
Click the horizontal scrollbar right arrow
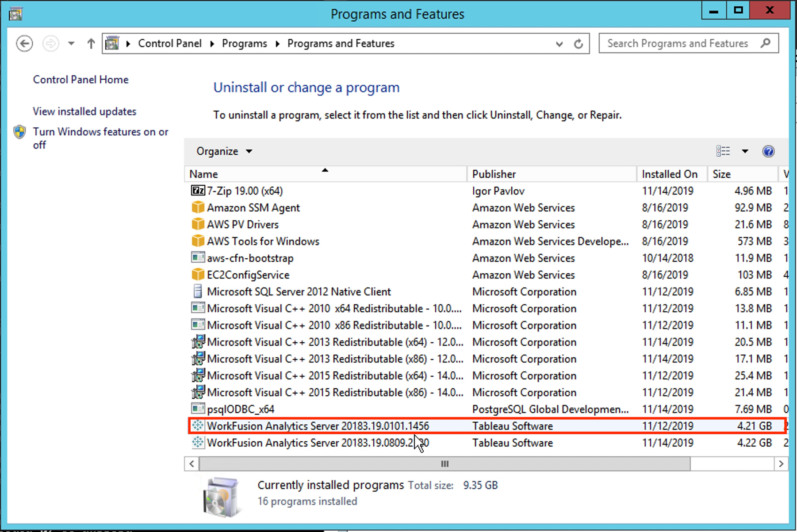pos(781,464)
